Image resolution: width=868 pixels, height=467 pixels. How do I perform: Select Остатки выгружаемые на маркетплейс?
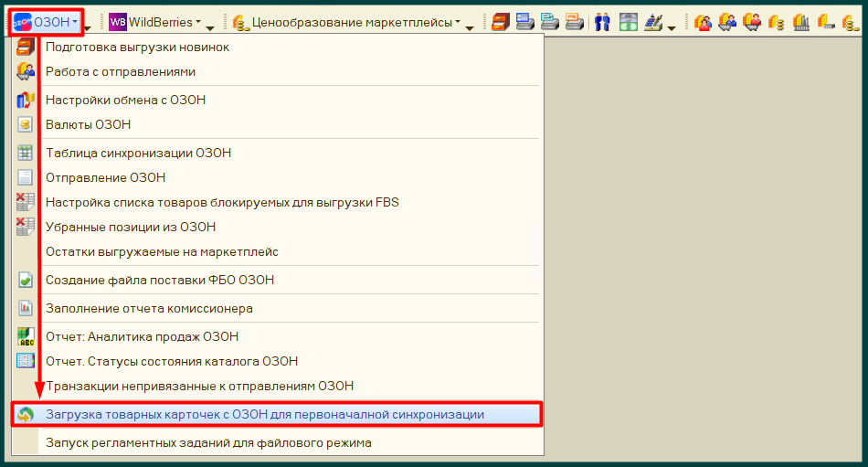278,251
